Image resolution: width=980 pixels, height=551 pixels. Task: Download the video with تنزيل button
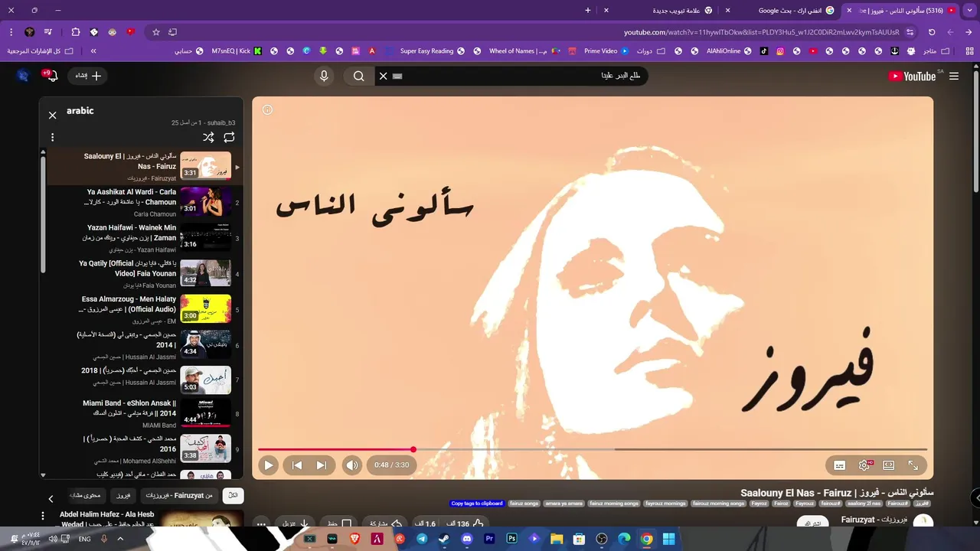296,524
